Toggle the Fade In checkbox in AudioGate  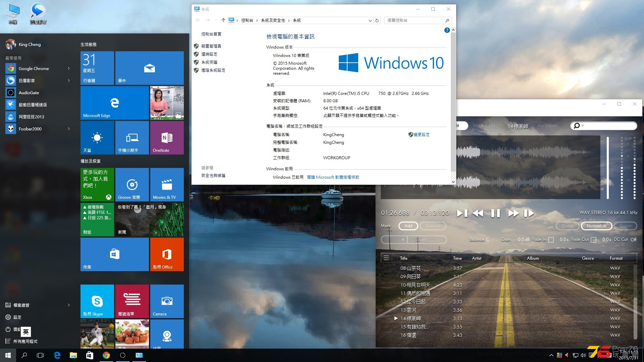[551, 240]
